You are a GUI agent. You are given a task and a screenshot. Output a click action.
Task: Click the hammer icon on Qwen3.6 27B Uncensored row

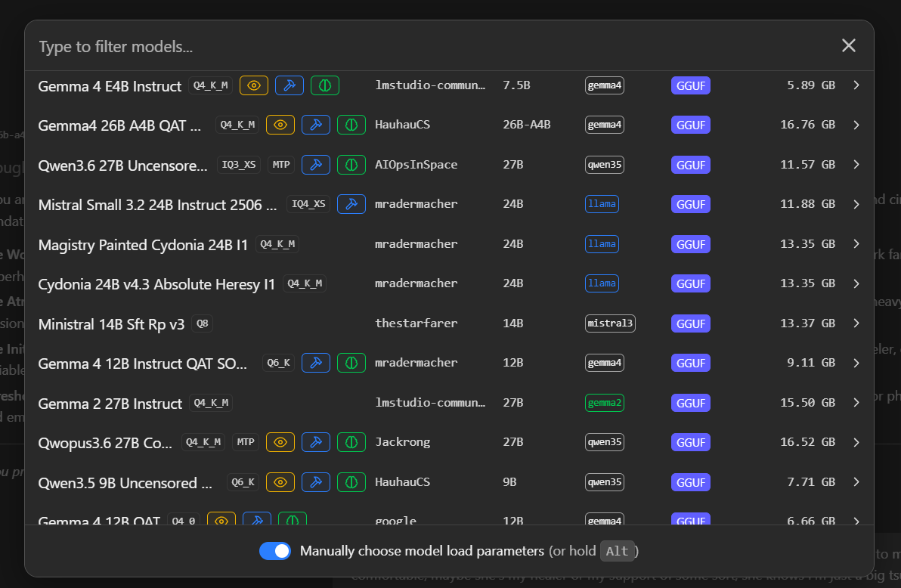316,165
